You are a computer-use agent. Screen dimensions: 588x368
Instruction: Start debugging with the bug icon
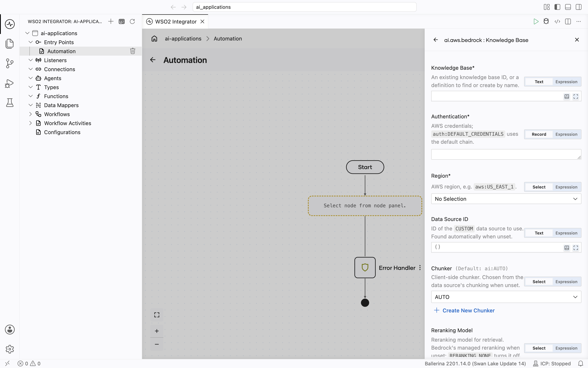click(546, 21)
